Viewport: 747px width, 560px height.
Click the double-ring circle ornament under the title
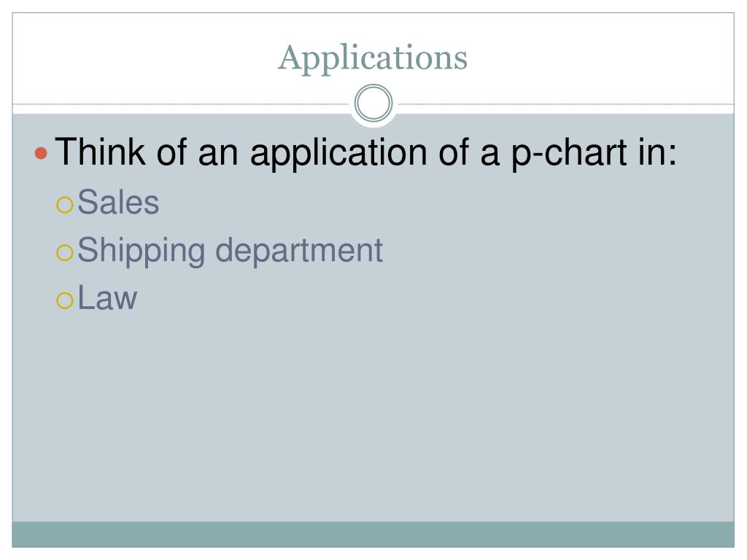click(x=373, y=103)
